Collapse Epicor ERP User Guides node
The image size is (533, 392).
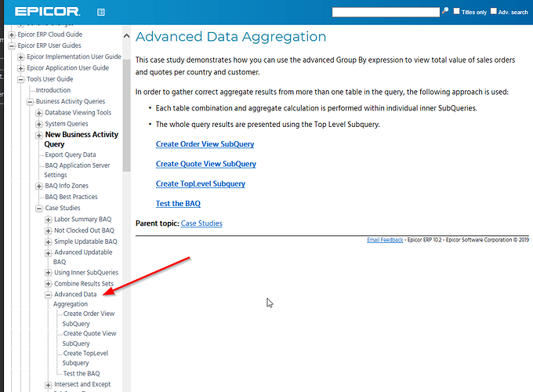(x=12, y=46)
